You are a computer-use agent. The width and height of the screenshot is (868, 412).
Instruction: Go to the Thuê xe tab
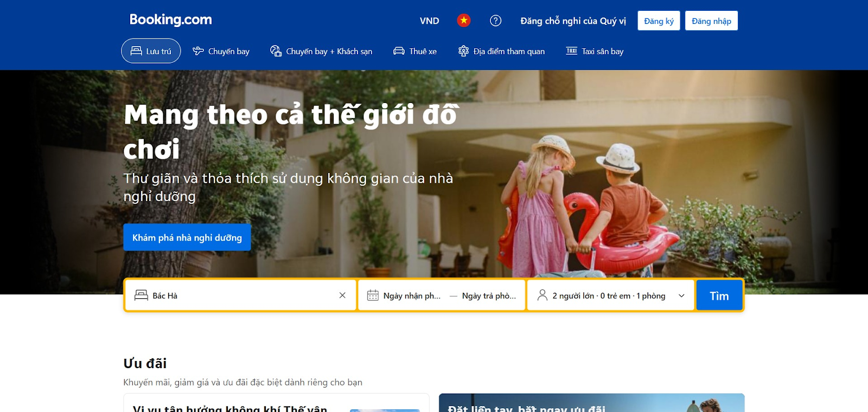[x=415, y=51]
